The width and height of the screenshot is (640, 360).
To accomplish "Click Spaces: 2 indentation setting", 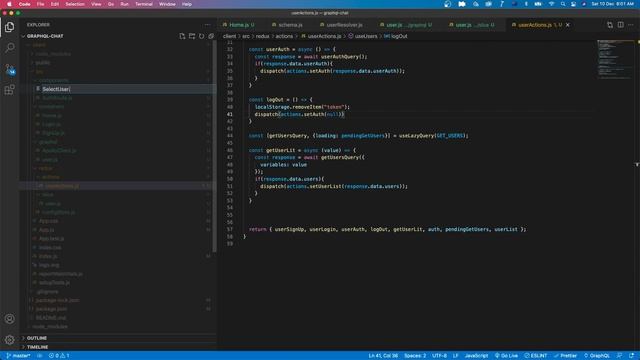I will (x=415, y=356).
